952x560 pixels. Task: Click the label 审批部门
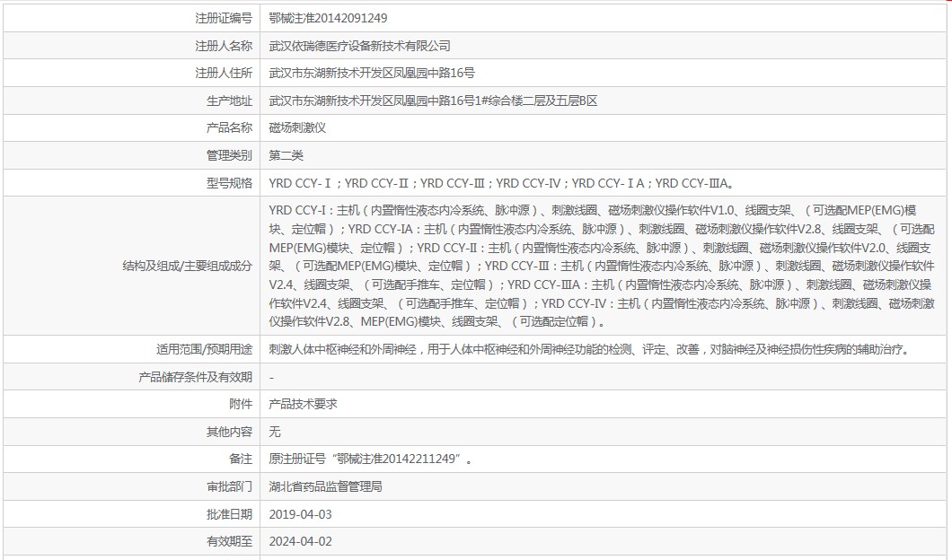coord(229,486)
